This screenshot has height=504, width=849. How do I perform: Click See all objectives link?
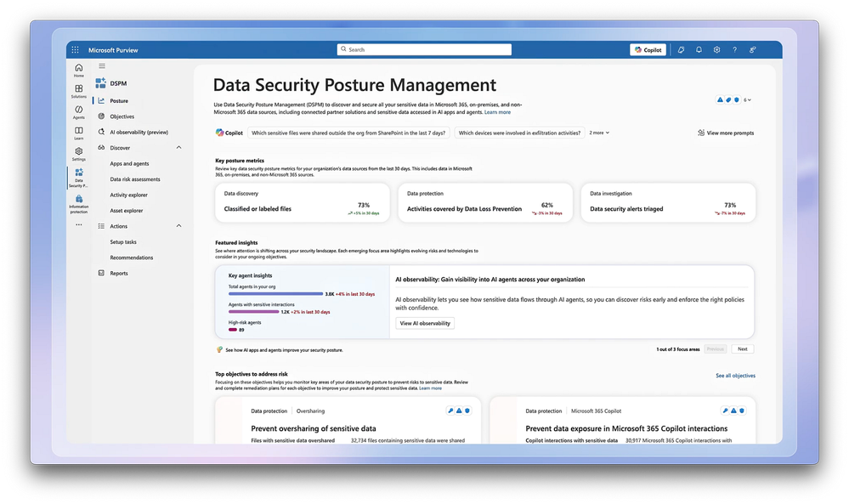tap(735, 376)
